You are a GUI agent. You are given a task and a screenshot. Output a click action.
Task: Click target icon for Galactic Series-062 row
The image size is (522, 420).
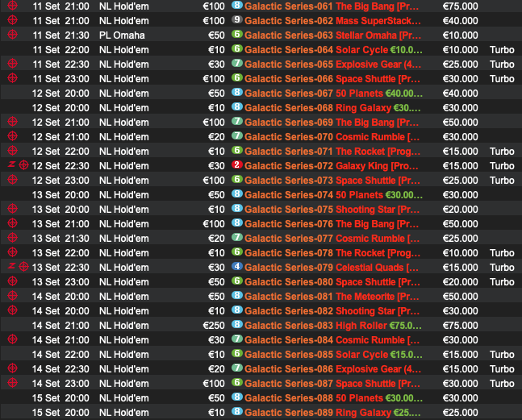coord(12,20)
